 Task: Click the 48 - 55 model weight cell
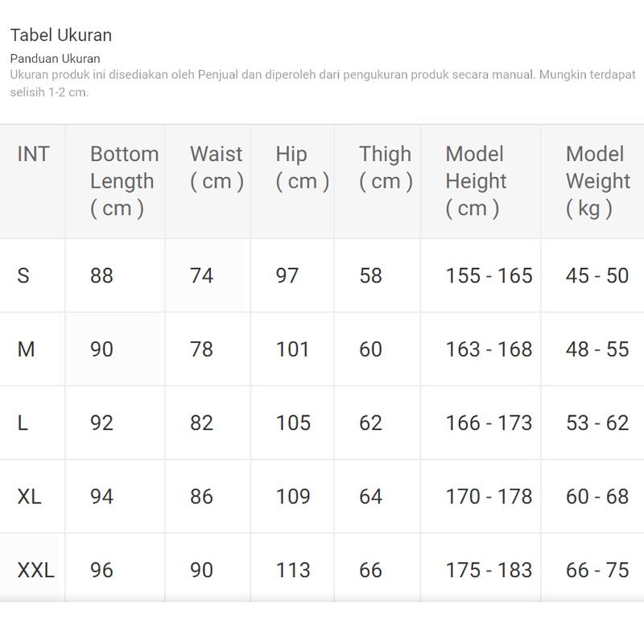pos(597,349)
